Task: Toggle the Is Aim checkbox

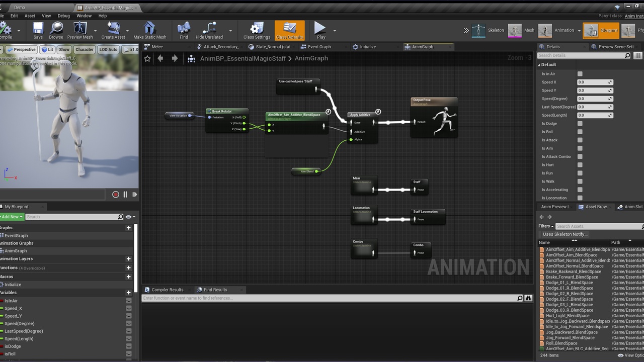Action: click(580, 148)
